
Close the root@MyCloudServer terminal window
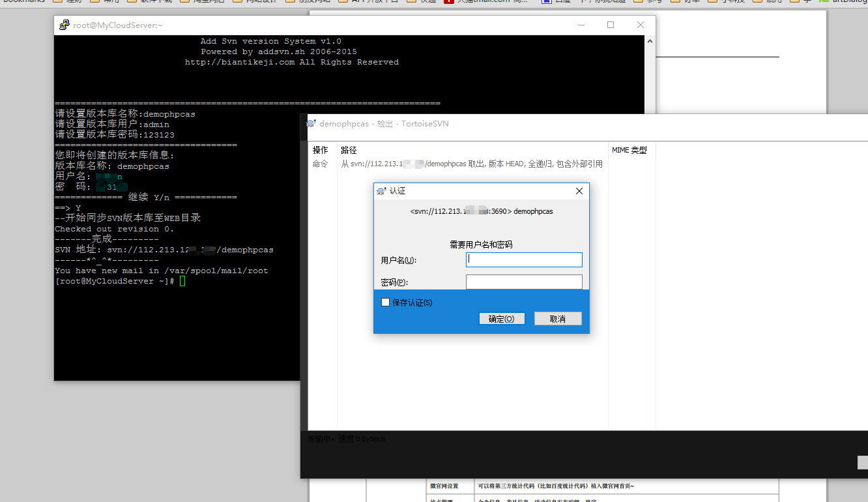(x=641, y=25)
